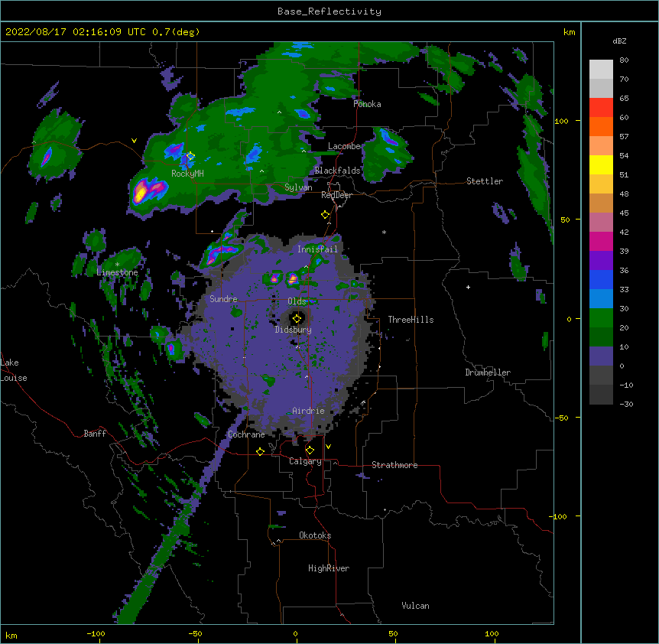Click the intense storm core southwest of RockyMH
This screenshot has height=644, width=659.
[x=141, y=192]
